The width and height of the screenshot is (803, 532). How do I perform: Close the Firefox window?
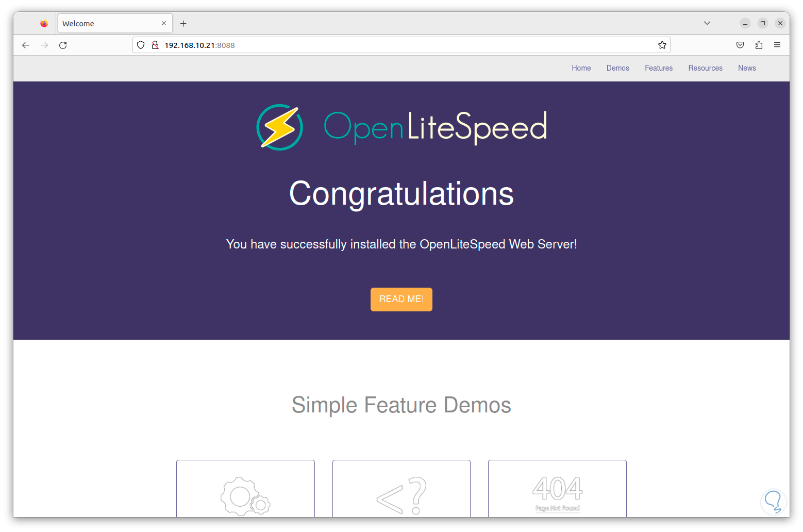(780, 23)
